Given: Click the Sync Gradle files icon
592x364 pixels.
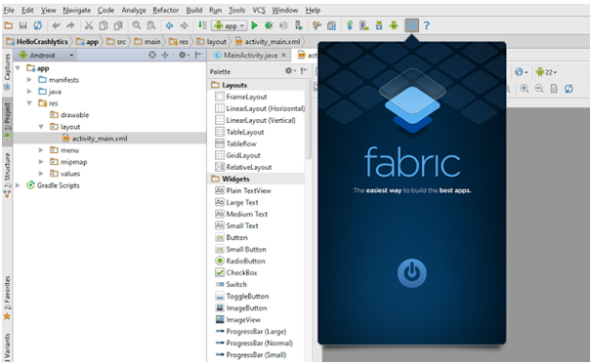Looking at the screenshot, I should 350,25.
